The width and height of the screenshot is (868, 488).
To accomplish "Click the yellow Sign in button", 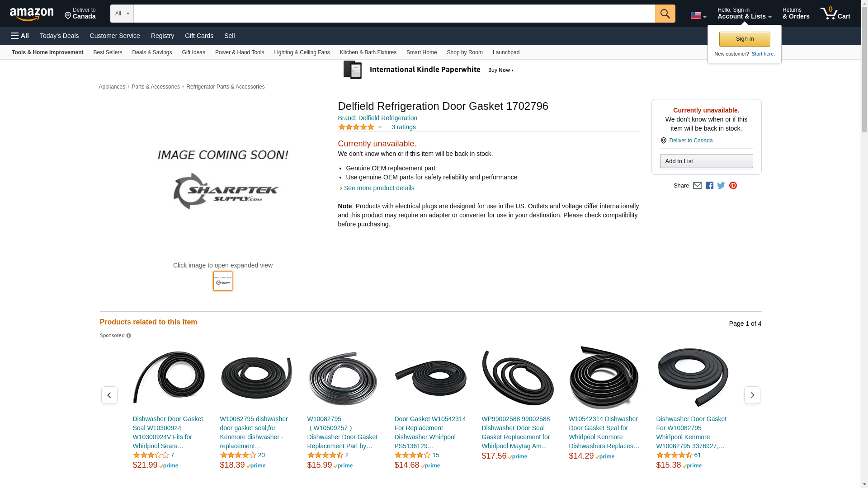I will click(745, 39).
